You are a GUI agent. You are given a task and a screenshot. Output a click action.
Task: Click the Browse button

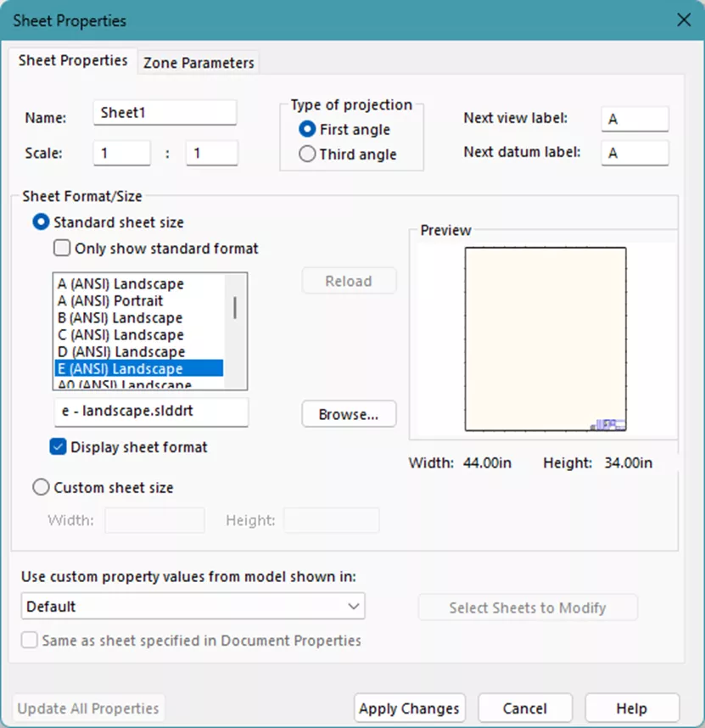(x=349, y=414)
